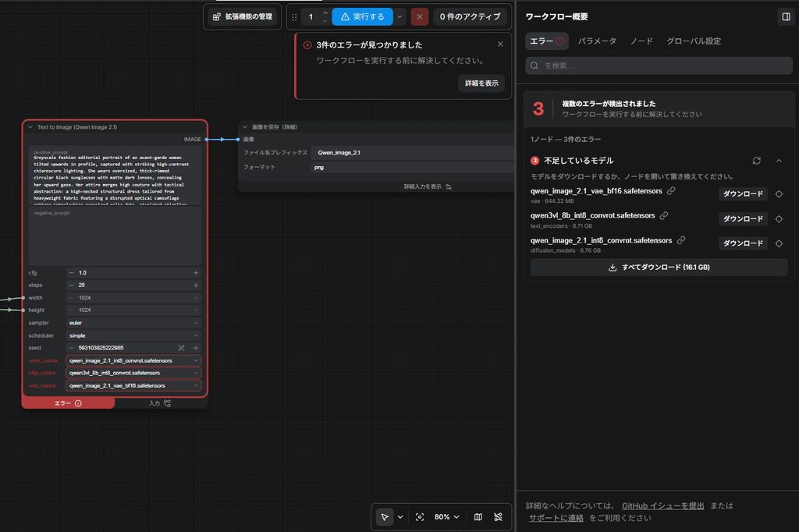The image size is (799, 532).
Task: Decrease steps value with minus
Action: (x=71, y=285)
